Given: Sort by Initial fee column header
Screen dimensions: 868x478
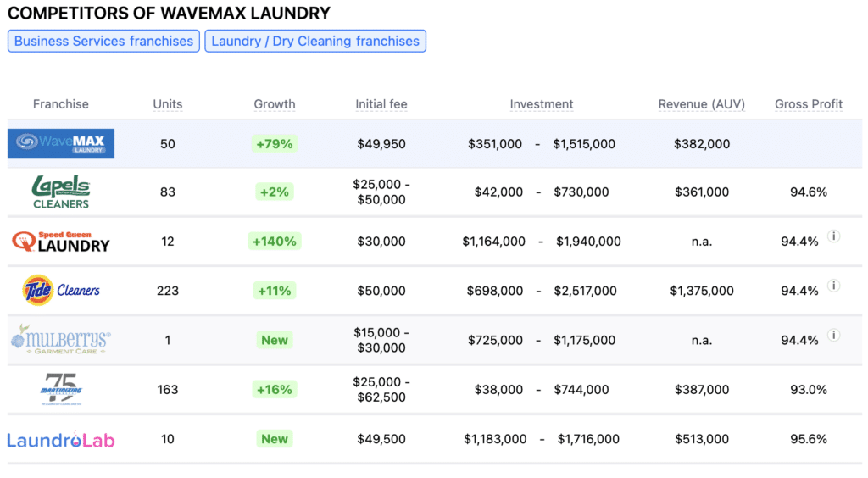Looking at the screenshot, I should point(381,104).
